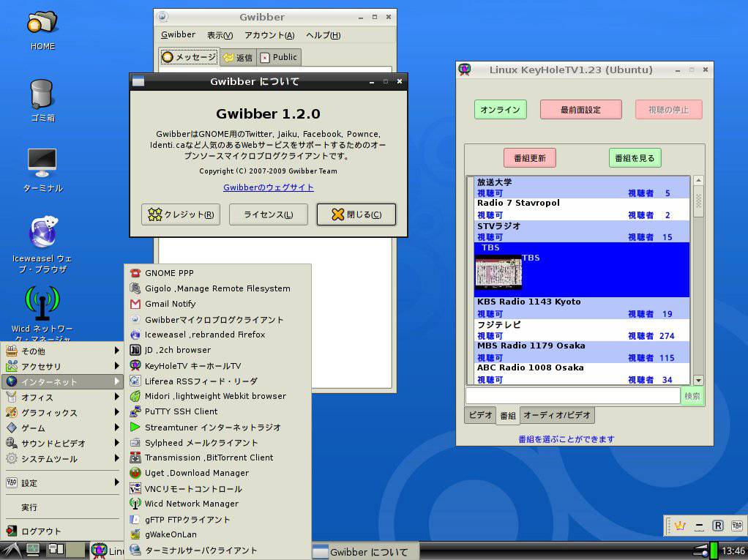Click the Transmission BitTorrent Client icon
748x560 pixels.
[135, 458]
